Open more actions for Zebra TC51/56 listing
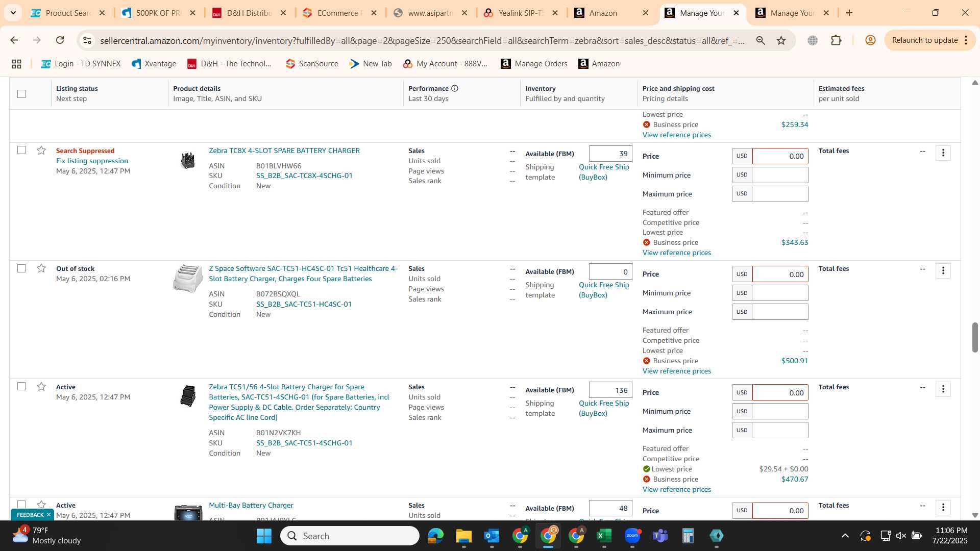The width and height of the screenshot is (980, 551). (x=943, y=389)
